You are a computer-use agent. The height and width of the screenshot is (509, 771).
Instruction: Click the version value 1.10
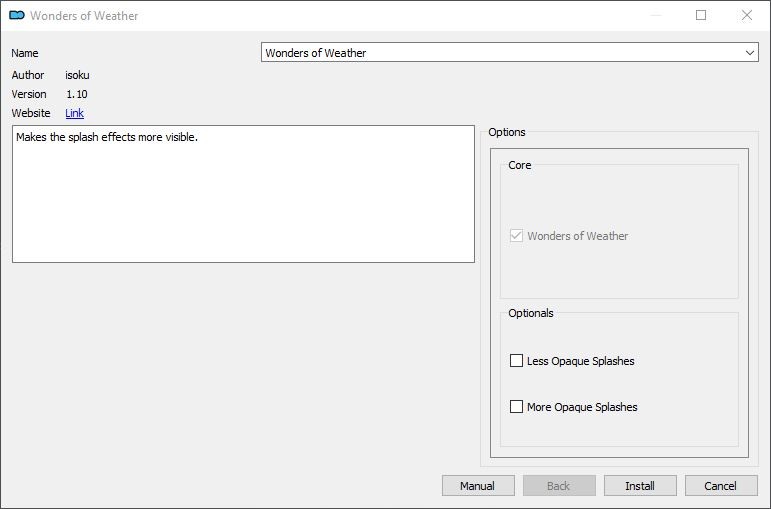77,94
